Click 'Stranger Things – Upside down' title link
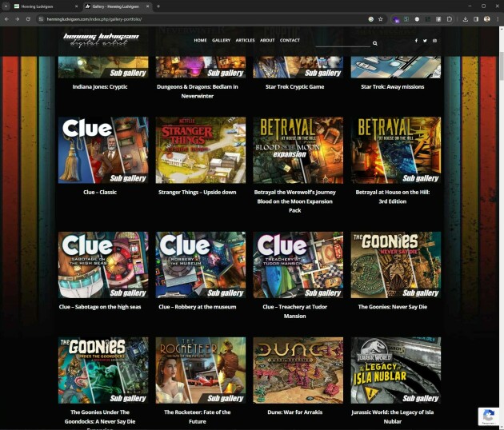Screen dimensions: 504x430 (x=198, y=192)
